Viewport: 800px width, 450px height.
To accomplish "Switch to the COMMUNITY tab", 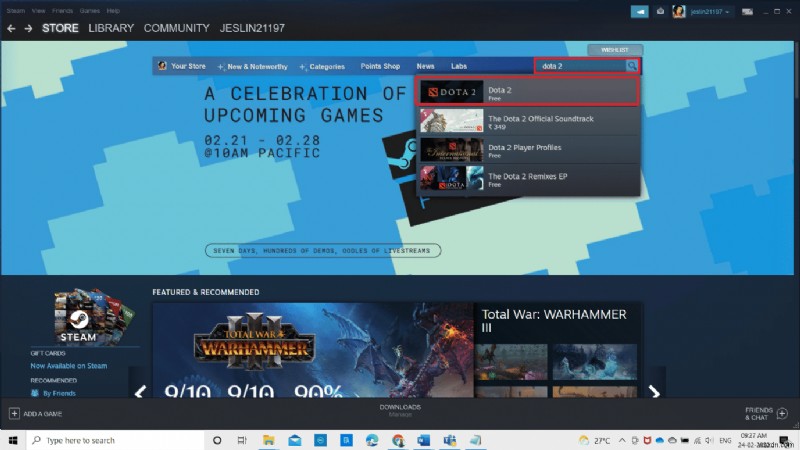I will pos(177,28).
